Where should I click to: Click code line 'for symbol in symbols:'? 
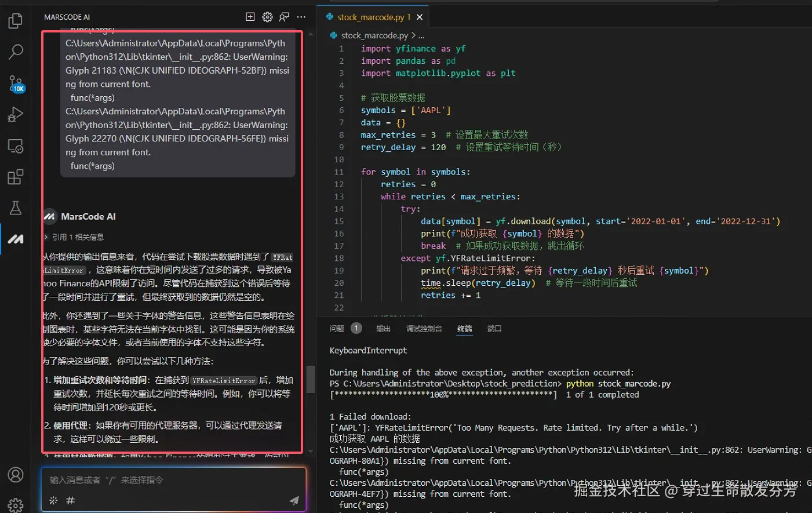(x=415, y=172)
